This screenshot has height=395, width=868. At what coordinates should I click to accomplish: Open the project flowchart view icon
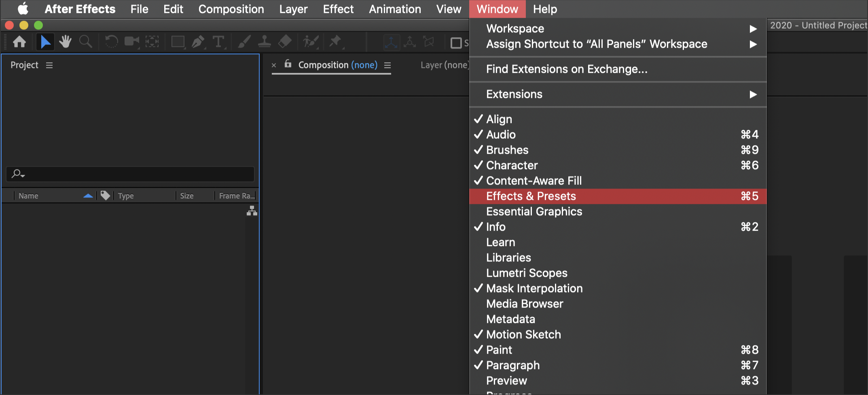point(252,210)
